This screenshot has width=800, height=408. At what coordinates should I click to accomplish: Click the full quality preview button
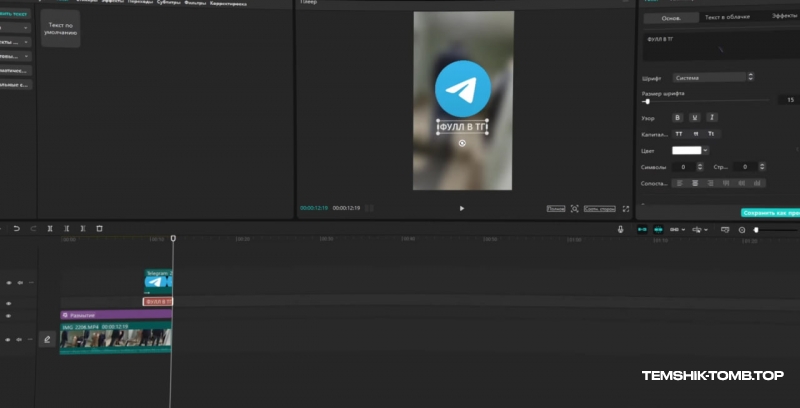[x=556, y=209]
